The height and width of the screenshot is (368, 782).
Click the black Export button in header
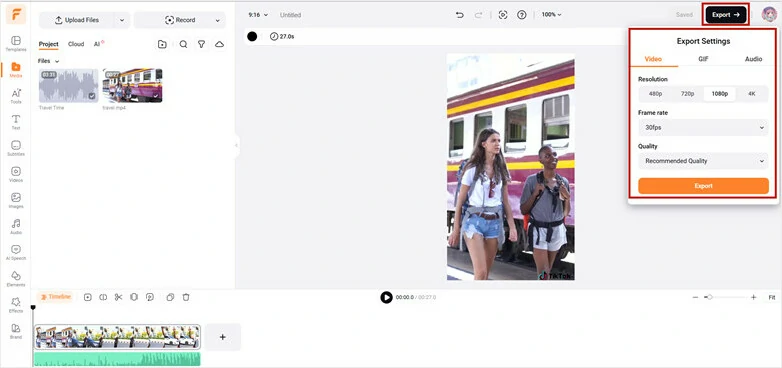click(726, 15)
